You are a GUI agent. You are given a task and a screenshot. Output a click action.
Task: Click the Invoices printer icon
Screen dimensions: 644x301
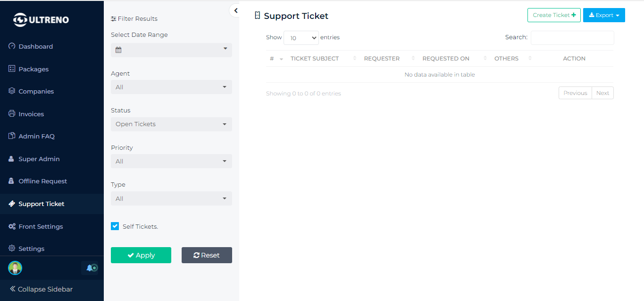point(12,114)
